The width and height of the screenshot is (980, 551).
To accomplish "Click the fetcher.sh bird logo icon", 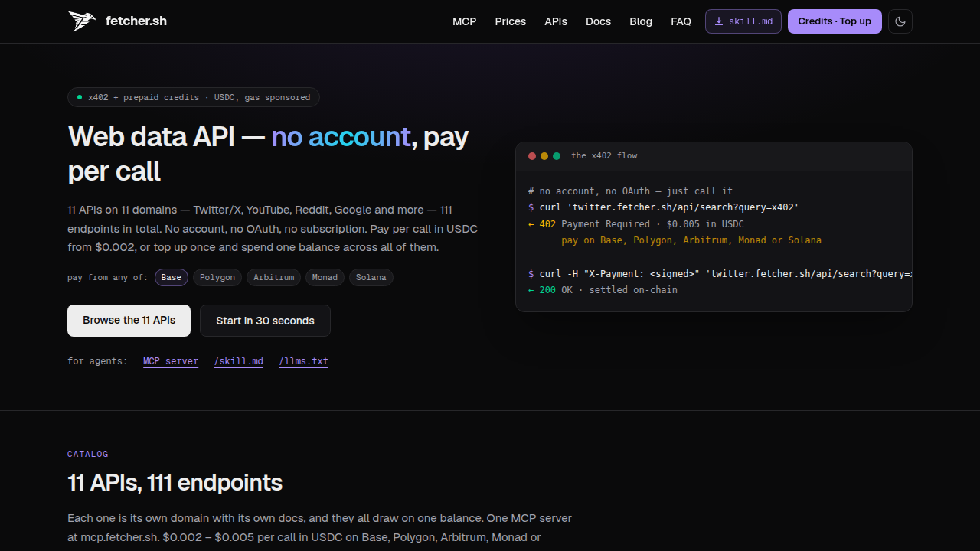I will pyautogui.click(x=82, y=21).
